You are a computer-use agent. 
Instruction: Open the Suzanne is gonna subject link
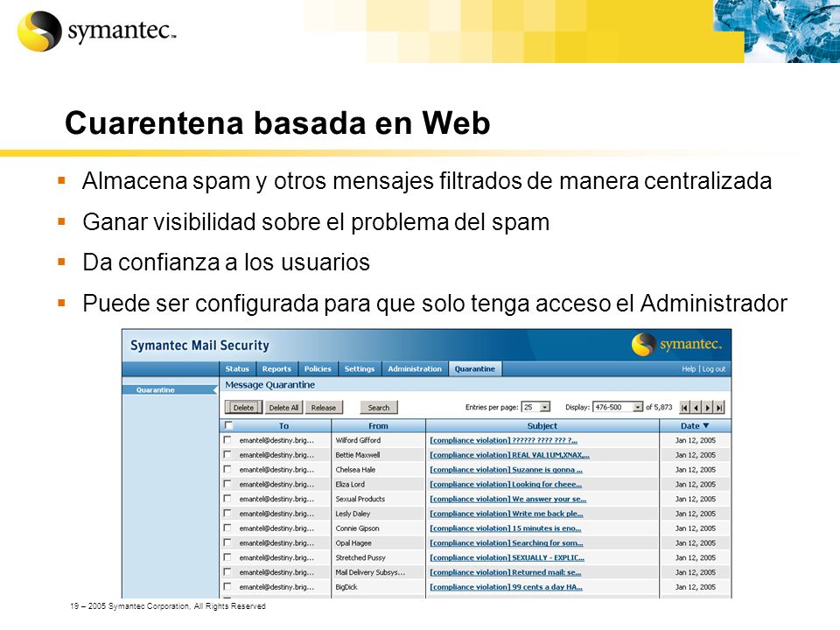click(507, 470)
